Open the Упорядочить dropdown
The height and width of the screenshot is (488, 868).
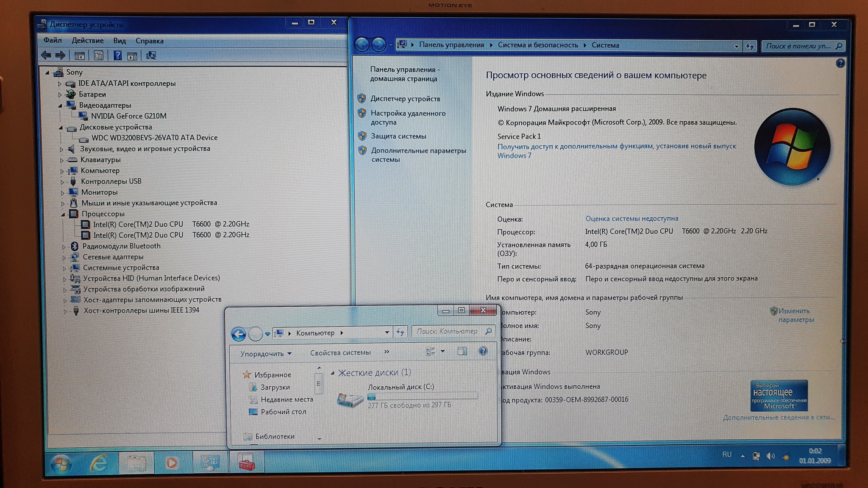click(266, 354)
